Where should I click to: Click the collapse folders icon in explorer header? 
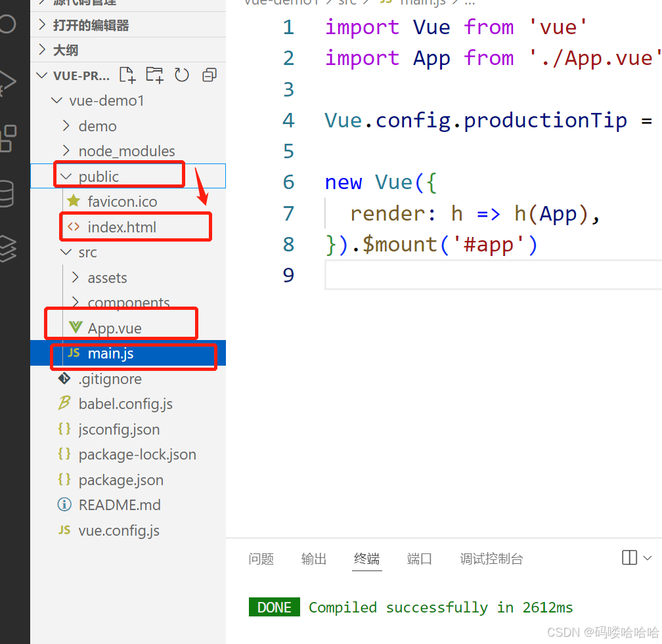[209, 75]
